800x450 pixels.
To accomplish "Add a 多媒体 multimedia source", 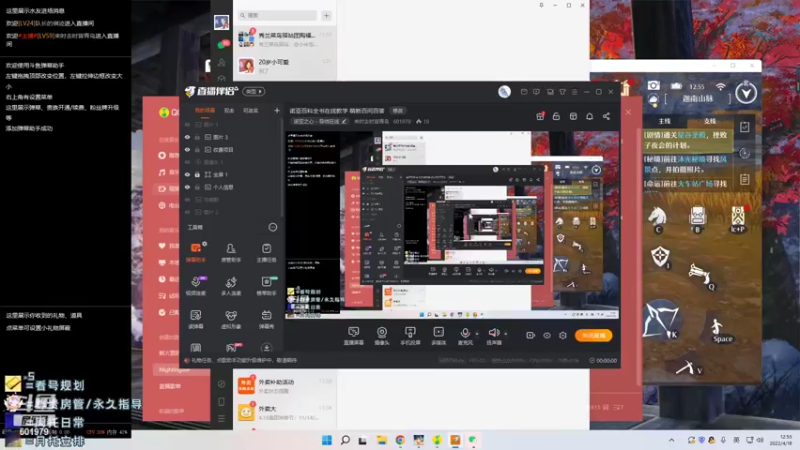I will (438, 336).
